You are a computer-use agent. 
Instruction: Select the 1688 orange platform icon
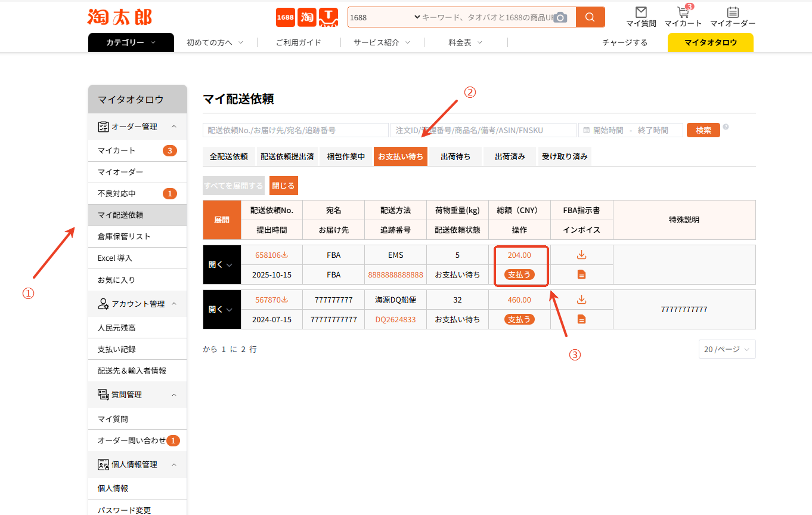click(286, 17)
